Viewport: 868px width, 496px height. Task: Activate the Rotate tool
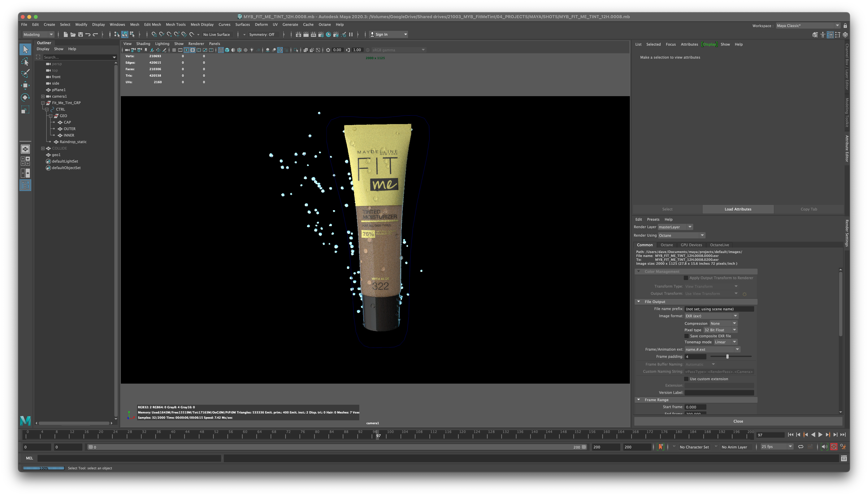point(25,97)
